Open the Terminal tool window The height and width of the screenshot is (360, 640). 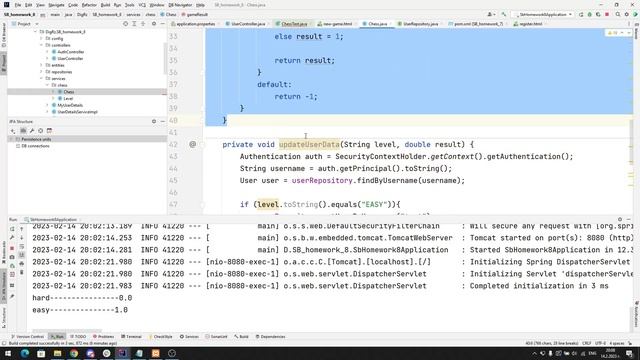[x=131, y=337]
